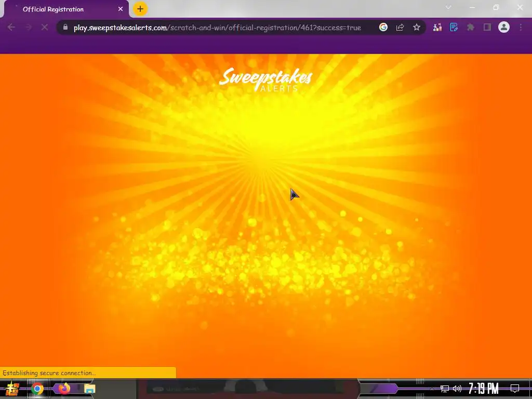This screenshot has width=532, height=399.
Task: Bookmark this page with the star
Action: pos(417,27)
